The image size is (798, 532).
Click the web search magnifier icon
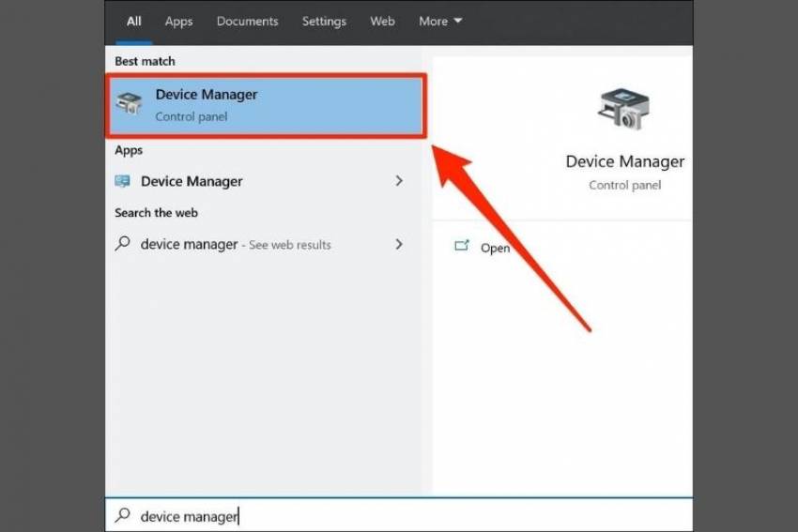tap(123, 244)
